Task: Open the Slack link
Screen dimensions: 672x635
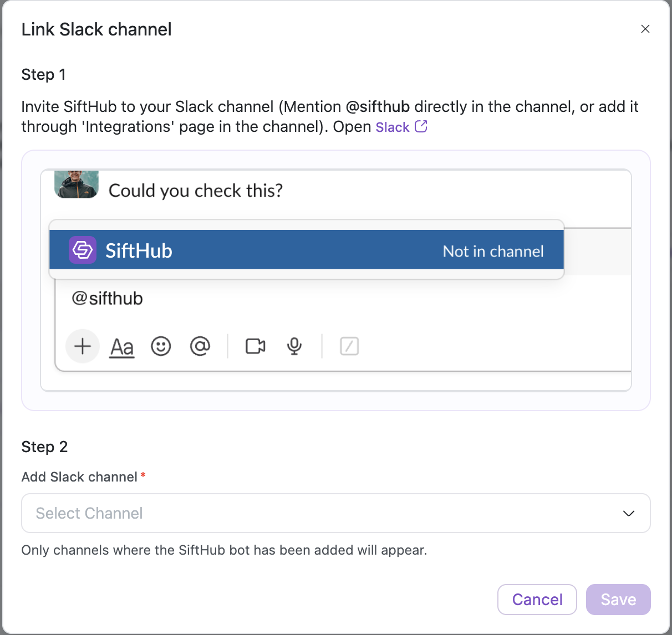Action: (393, 127)
